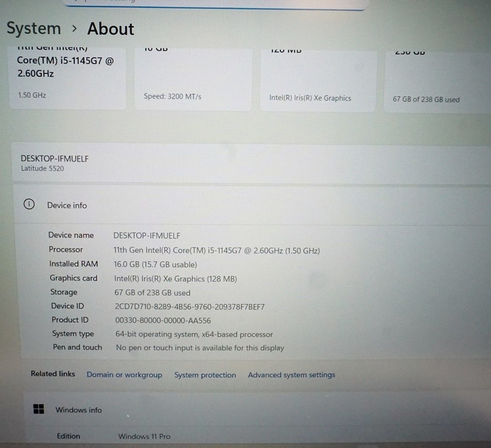The image size is (491, 448).
Task: Click the Graphics card label
Action: (x=73, y=278)
